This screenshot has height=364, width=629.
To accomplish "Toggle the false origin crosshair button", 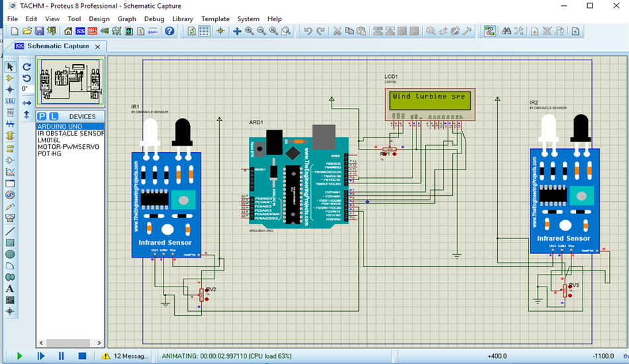I will [x=220, y=31].
